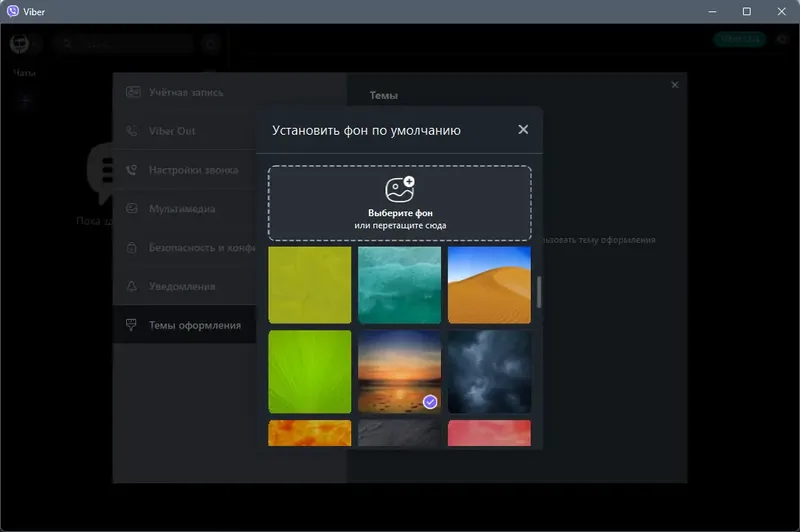Open Уведомления settings section

(x=185, y=286)
